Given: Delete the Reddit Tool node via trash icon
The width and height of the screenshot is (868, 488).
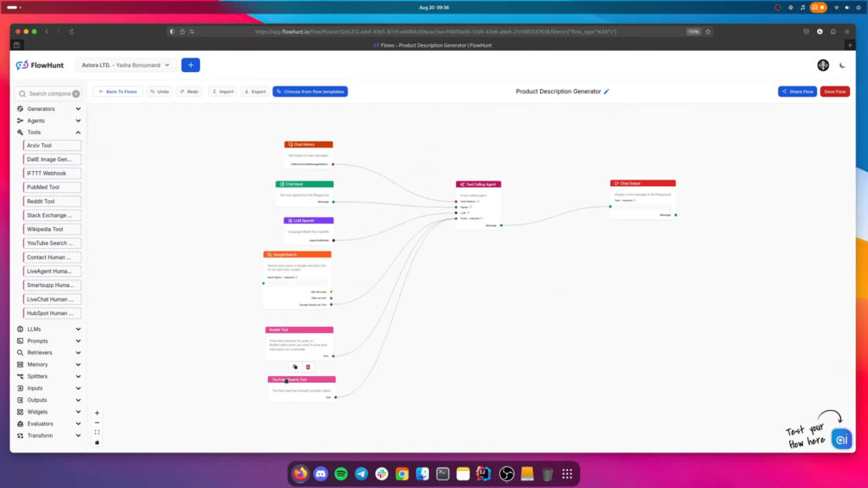Looking at the screenshot, I should (308, 366).
